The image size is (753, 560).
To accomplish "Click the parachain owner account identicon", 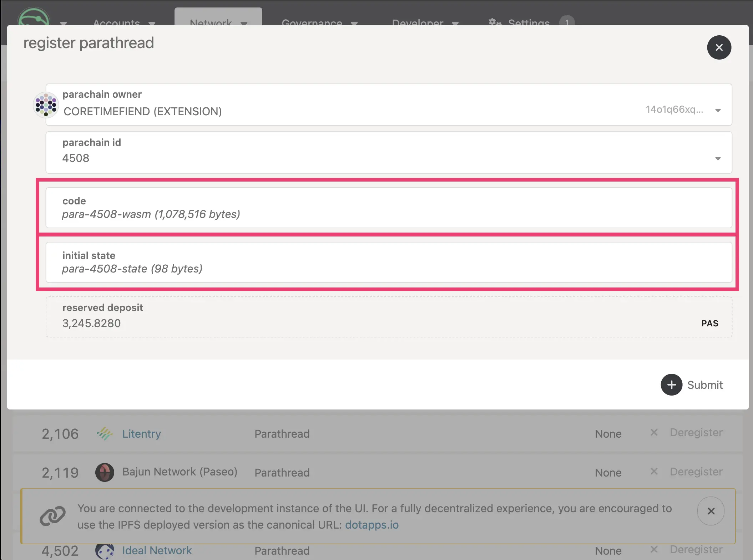I will click(x=46, y=105).
